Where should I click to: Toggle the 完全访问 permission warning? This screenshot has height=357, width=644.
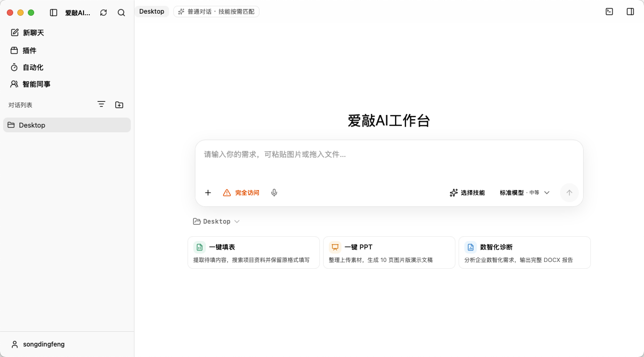pos(241,193)
